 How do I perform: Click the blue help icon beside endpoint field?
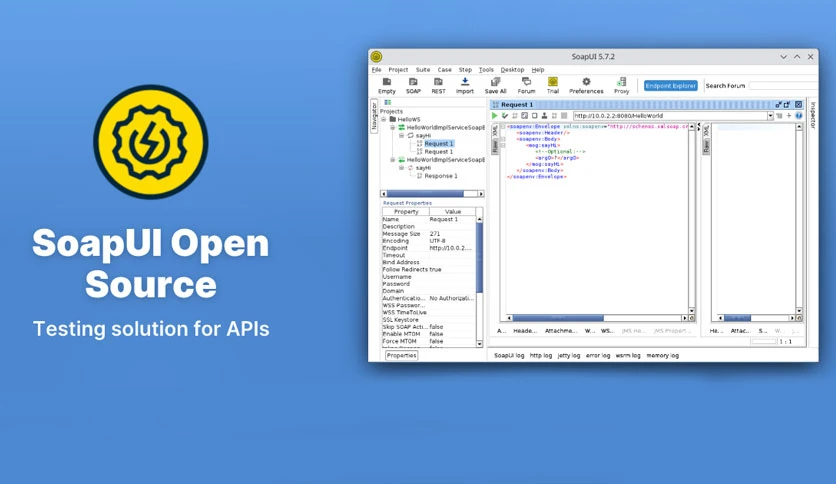coord(799,116)
